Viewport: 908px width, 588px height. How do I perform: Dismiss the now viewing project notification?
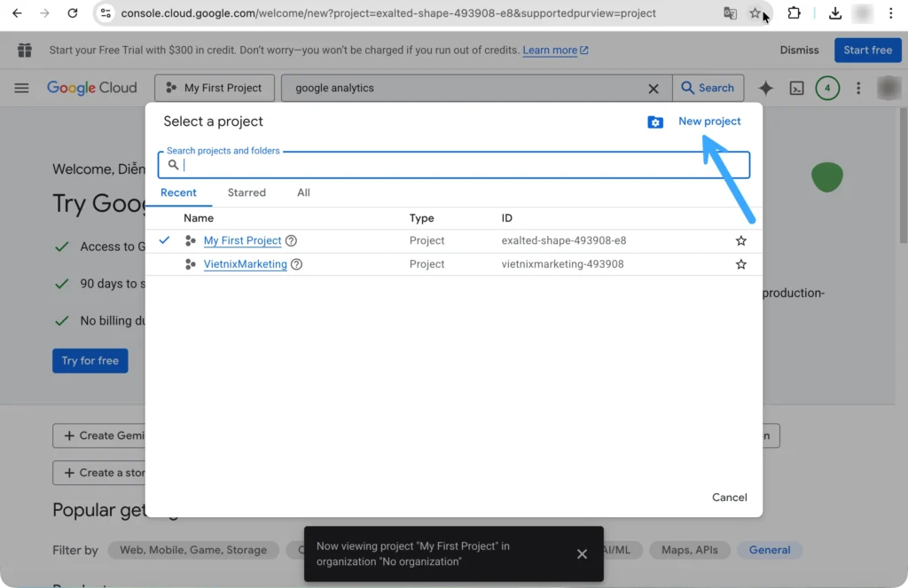(582, 554)
